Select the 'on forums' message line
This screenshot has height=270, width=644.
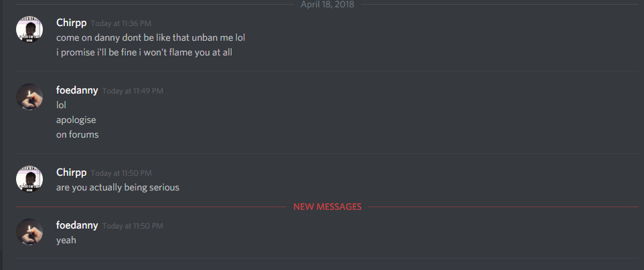click(x=77, y=134)
